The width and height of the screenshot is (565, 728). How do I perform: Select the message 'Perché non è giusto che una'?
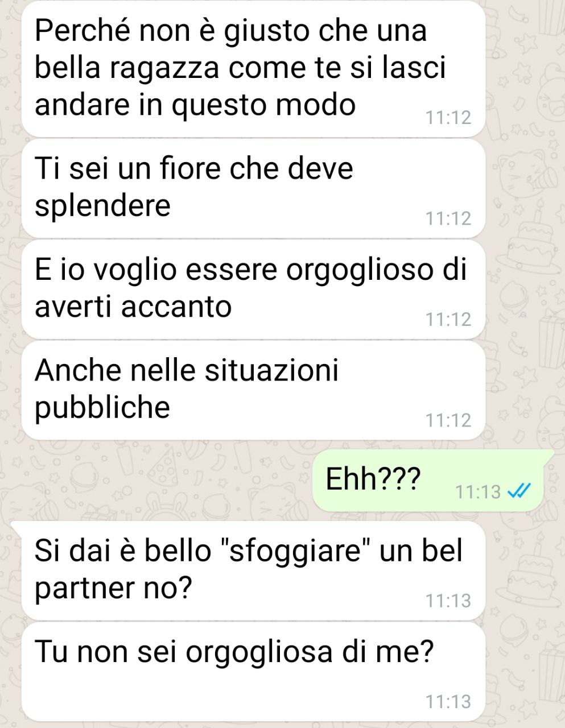[x=253, y=69]
